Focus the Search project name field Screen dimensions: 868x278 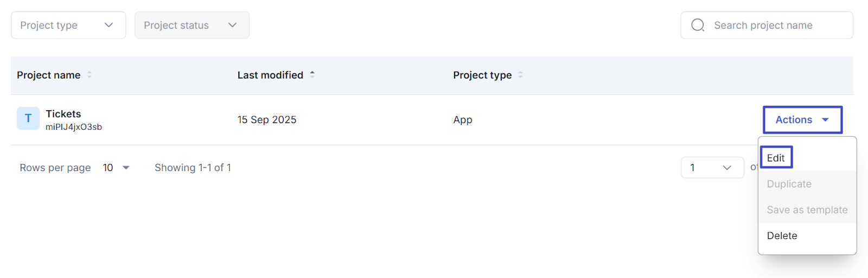click(776, 26)
